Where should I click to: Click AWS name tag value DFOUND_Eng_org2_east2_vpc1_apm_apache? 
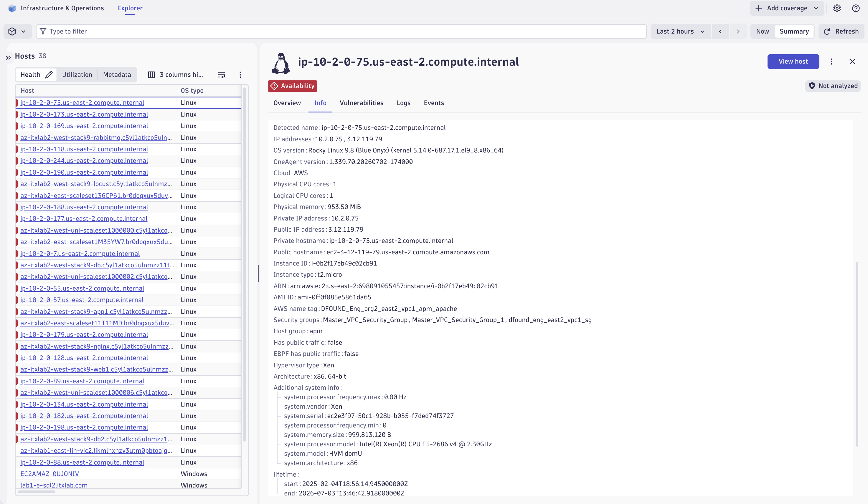point(389,309)
